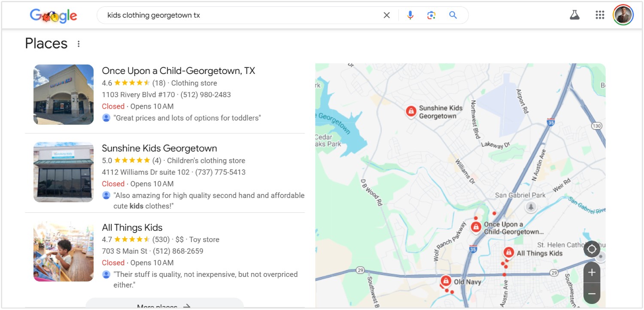This screenshot has width=644, height=310.
Task: Click the All Things Kids map pin
Action: pyautogui.click(x=509, y=252)
